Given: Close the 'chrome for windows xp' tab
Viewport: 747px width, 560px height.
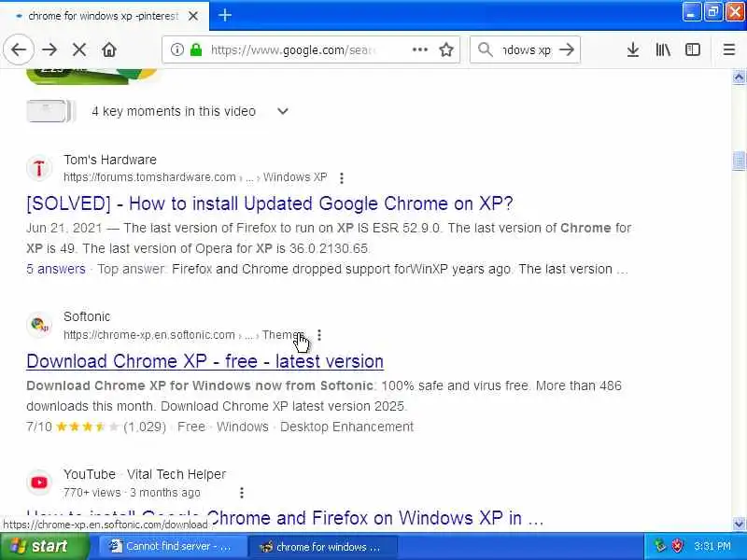Looking at the screenshot, I should coord(193,16).
